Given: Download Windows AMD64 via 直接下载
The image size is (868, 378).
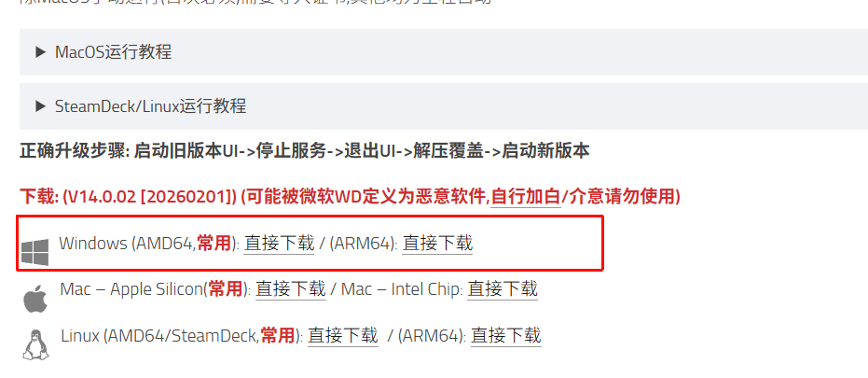Looking at the screenshot, I should 280,244.
